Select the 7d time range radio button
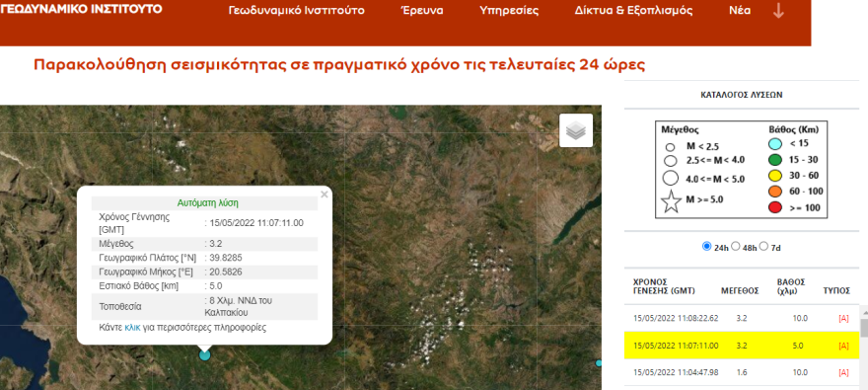 [763, 247]
